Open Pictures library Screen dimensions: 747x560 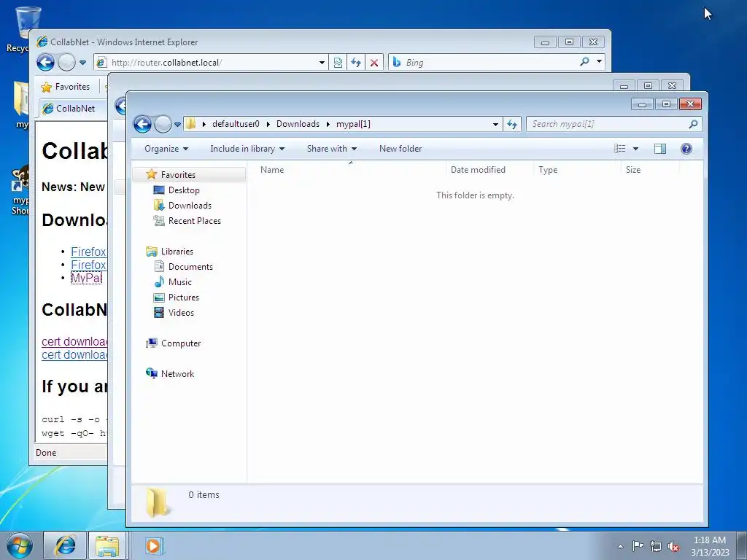183,297
